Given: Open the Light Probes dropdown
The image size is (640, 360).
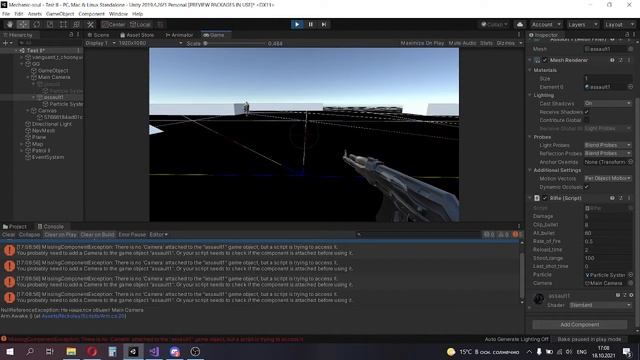Looking at the screenshot, I should (x=607, y=145).
